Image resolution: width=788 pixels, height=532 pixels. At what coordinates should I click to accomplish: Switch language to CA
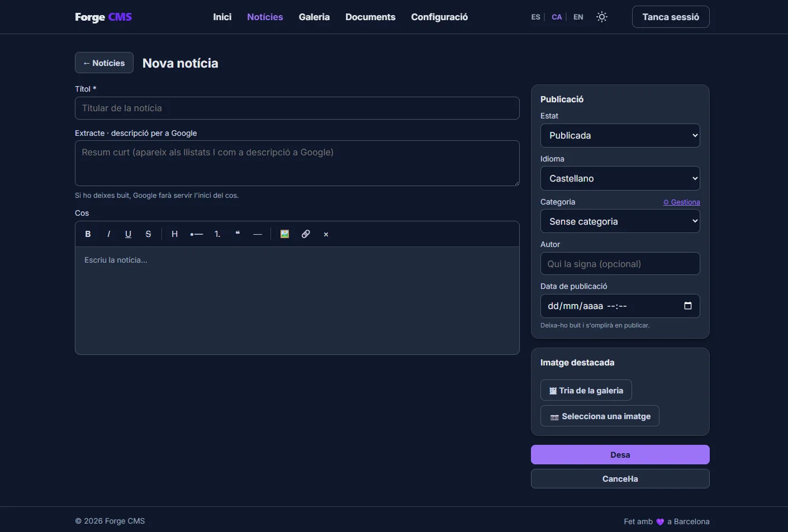point(557,17)
